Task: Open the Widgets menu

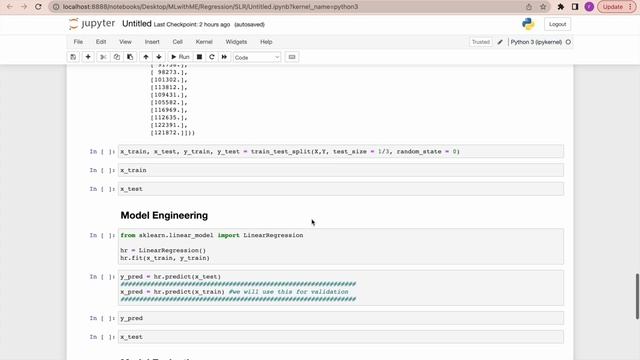Action: click(x=236, y=42)
